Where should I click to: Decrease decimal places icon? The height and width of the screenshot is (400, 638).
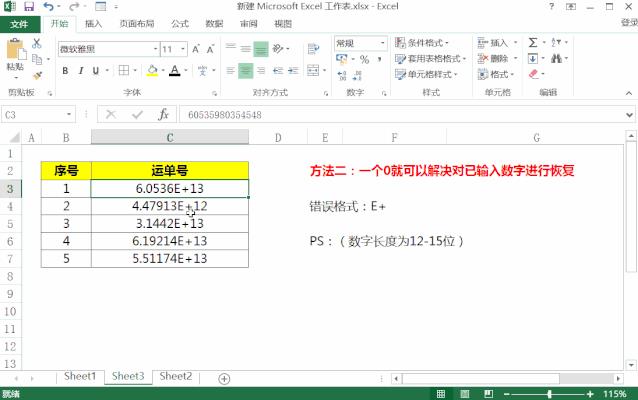click(x=357, y=75)
